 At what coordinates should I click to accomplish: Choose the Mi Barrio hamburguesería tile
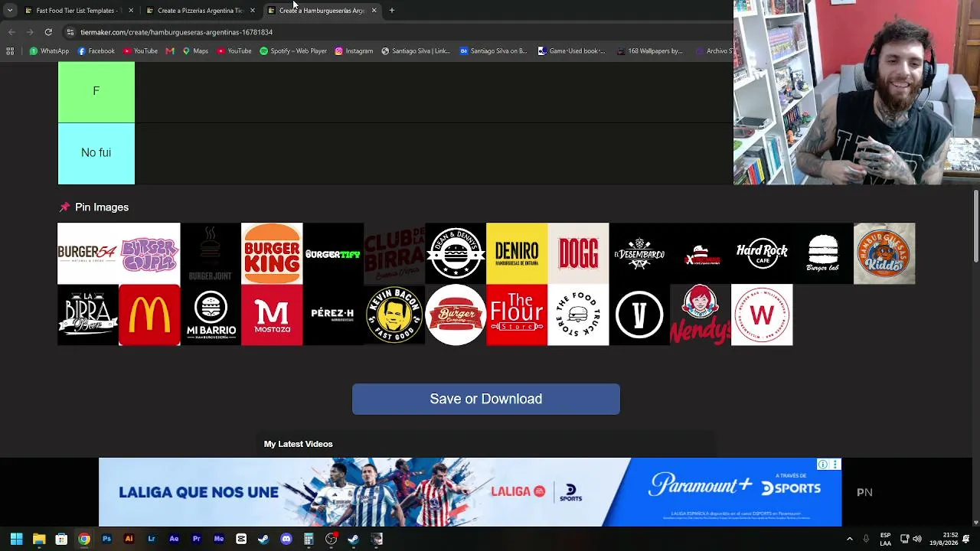pos(211,315)
